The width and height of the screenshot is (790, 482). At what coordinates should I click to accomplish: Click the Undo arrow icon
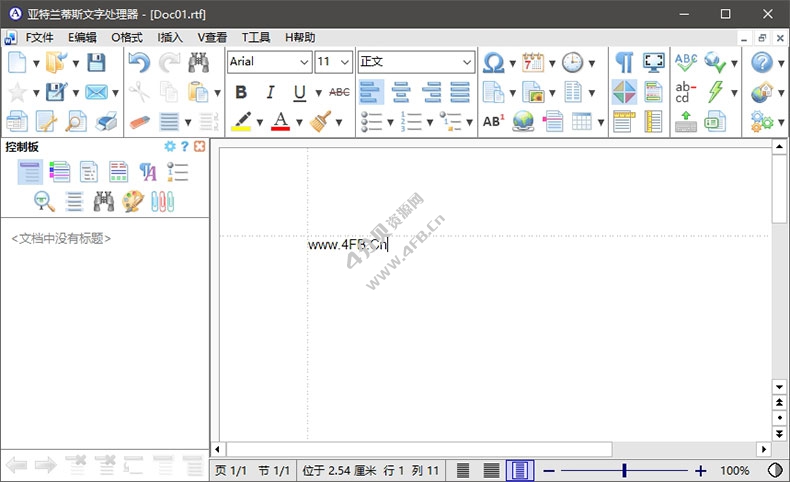[139, 62]
